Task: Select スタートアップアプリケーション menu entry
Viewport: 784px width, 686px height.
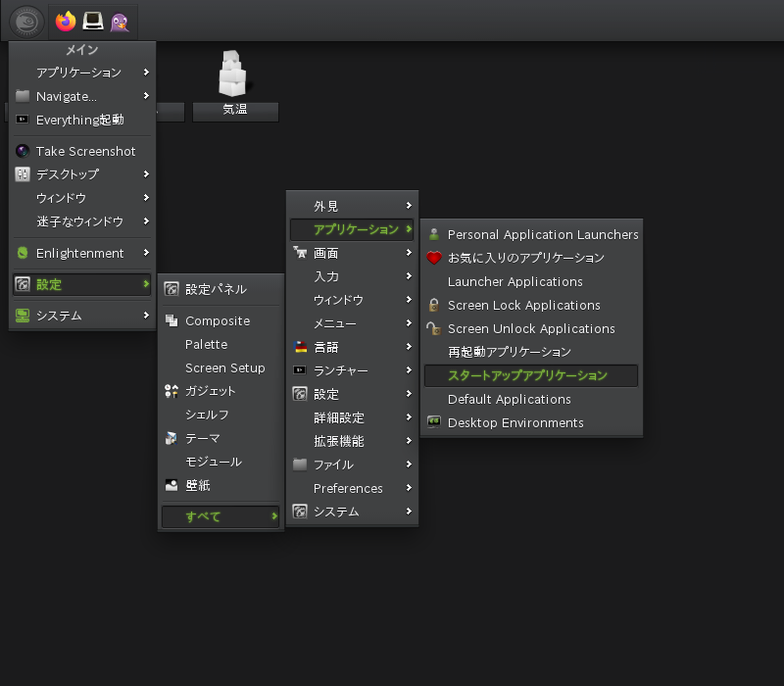Action: [531, 375]
